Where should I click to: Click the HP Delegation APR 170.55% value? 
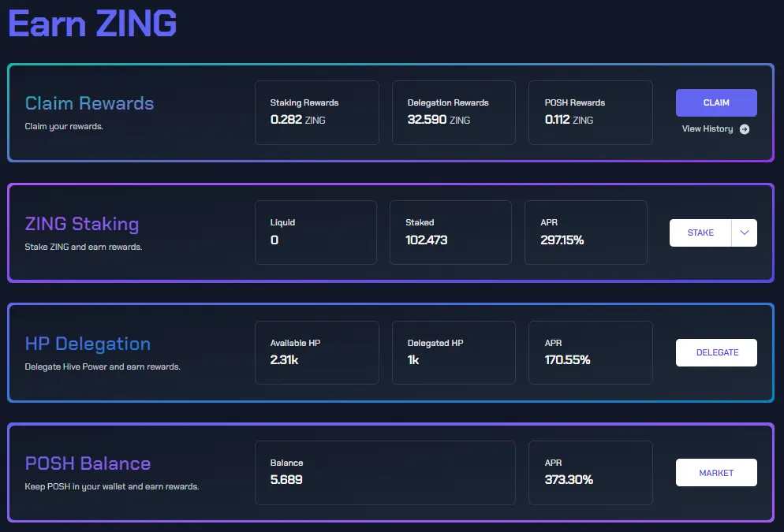coord(567,360)
